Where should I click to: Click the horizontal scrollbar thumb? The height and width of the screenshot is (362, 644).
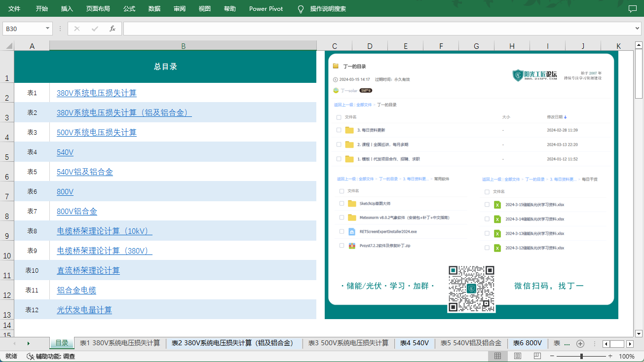click(x=617, y=344)
